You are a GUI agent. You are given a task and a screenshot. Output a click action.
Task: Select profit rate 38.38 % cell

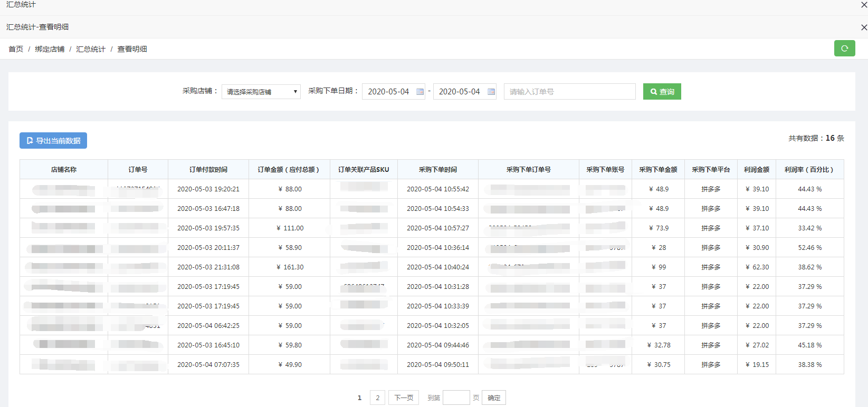[x=810, y=365]
